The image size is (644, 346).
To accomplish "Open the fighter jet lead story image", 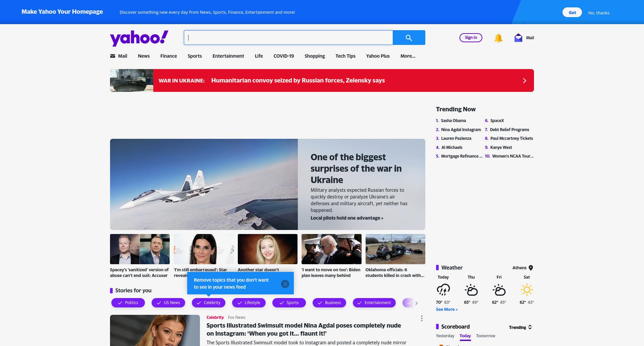I will [x=204, y=184].
